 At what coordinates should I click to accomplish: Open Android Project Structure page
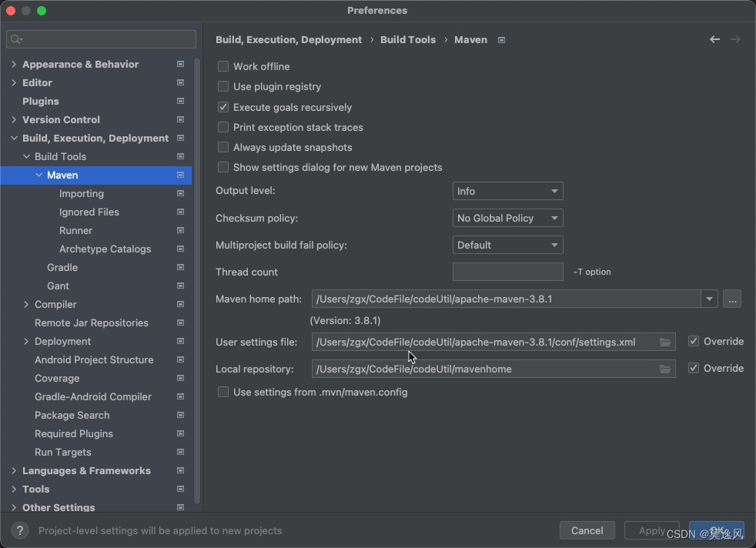94,360
